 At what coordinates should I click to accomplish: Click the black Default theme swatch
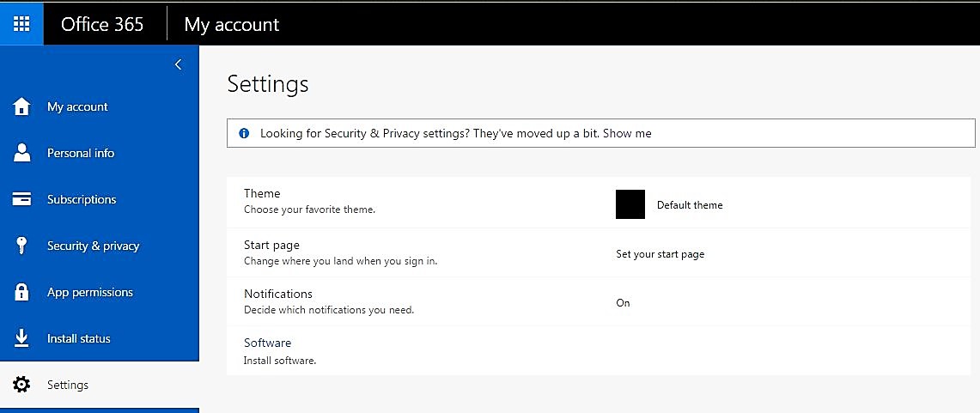(x=630, y=204)
